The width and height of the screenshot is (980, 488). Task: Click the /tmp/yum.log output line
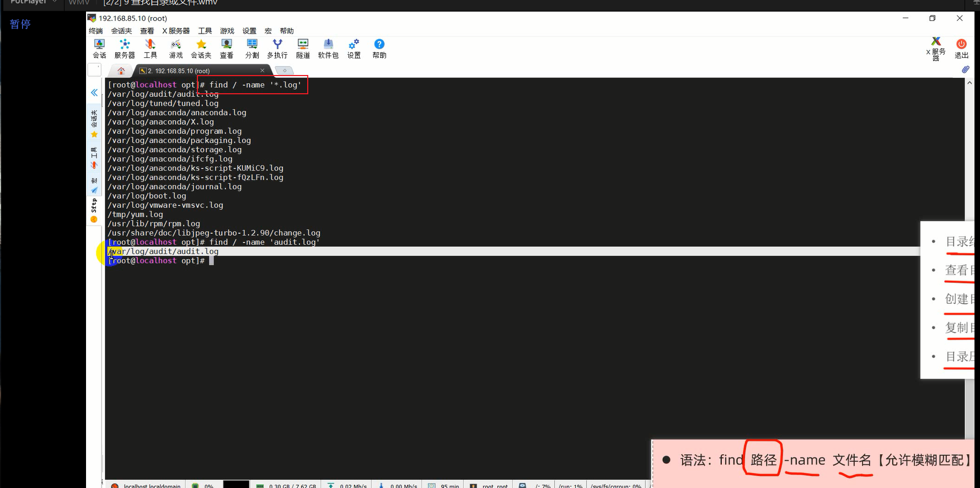[x=136, y=214]
